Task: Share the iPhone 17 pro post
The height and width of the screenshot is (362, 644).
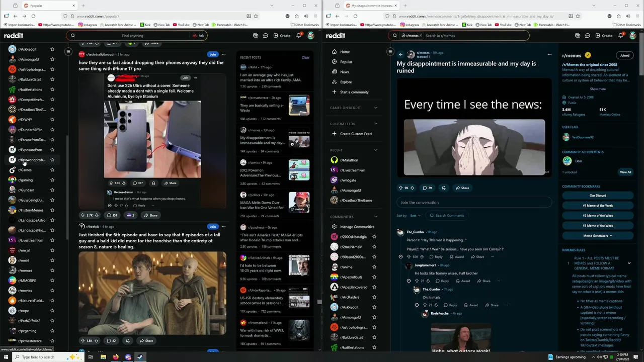Action: tap(150, 215)
